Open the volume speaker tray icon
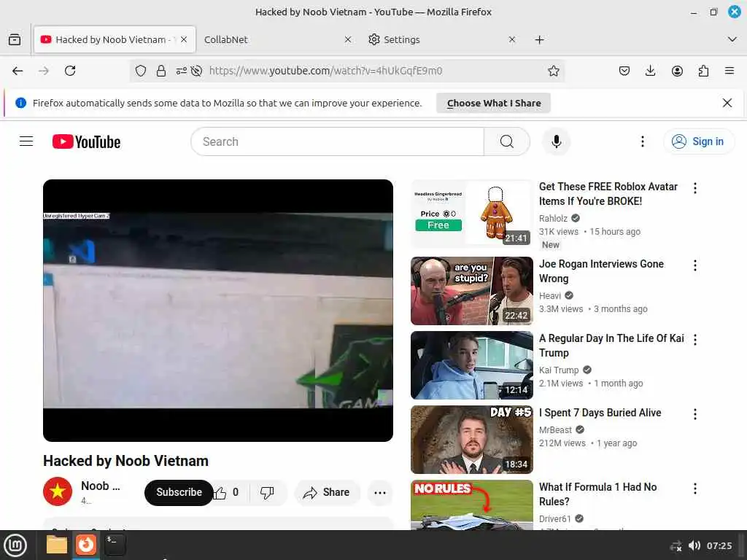This screenshot has height=560, width=747. click(x=694, y=545)
